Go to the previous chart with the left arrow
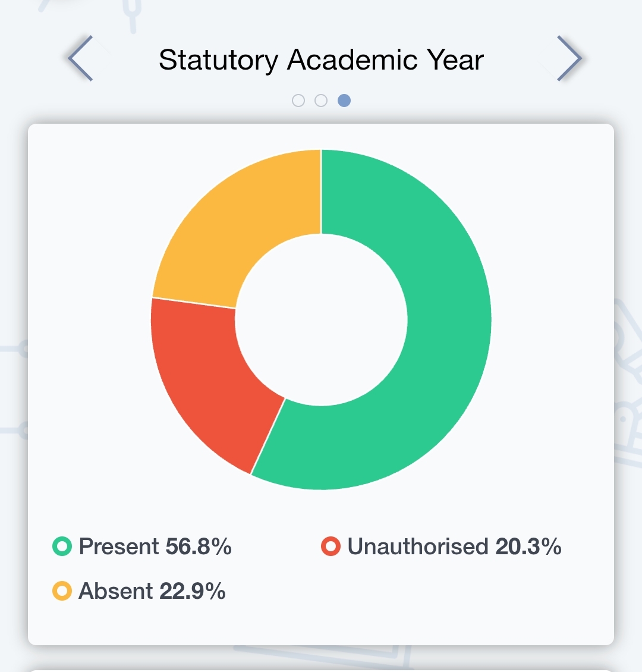The image size is (642, 672). pyautogui.click(x=80, y=58)
